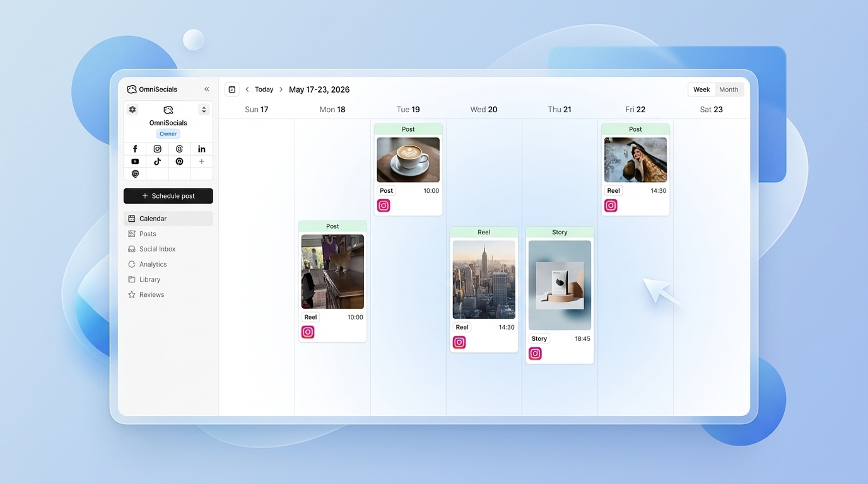Select the TikTok account icon
Viewport: 868px width, 484px height.
[x=157, y=161]
